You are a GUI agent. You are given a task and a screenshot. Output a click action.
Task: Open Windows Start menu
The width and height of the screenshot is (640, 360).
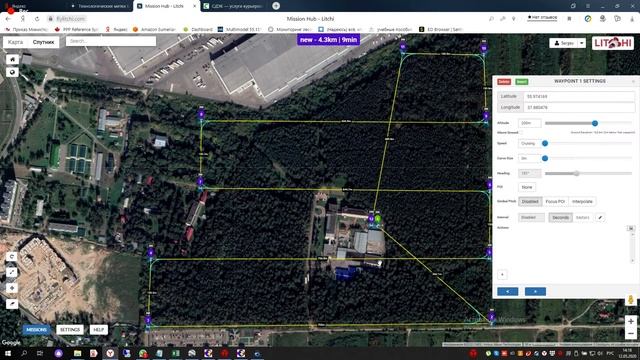click(7, 353)
